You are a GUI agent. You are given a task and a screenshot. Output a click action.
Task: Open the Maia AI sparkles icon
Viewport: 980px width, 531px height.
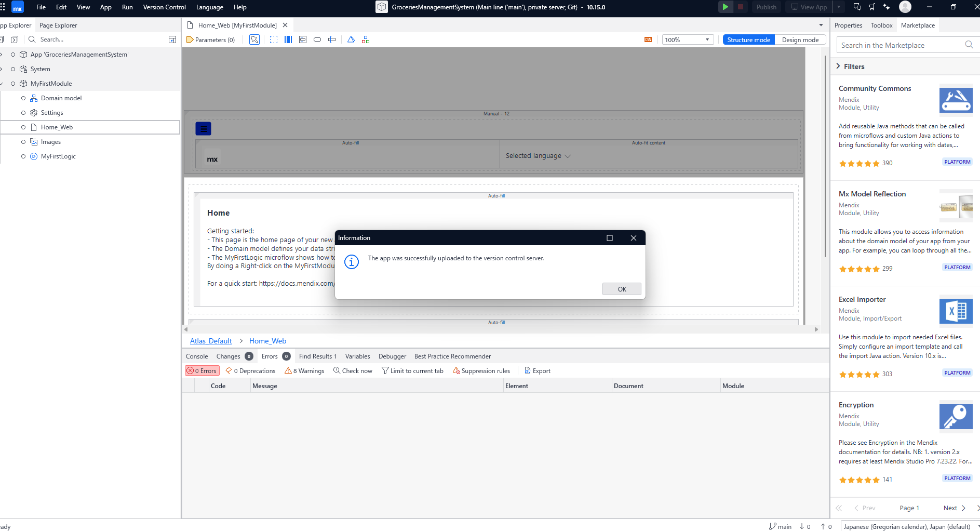click(x=887, y=7)
